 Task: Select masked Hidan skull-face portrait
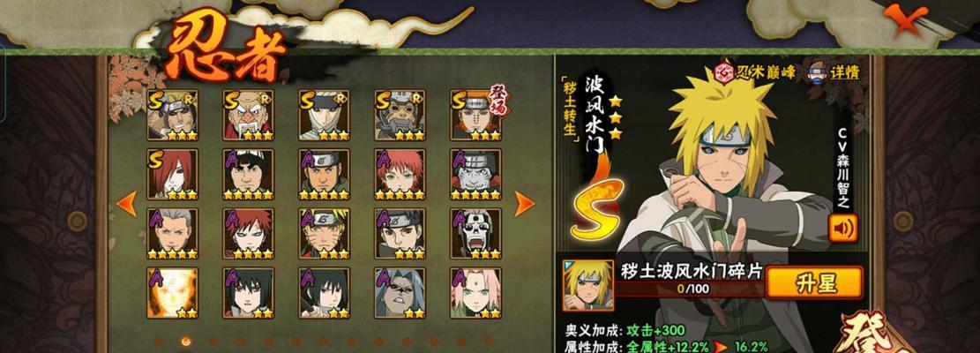tap(475, 234)
